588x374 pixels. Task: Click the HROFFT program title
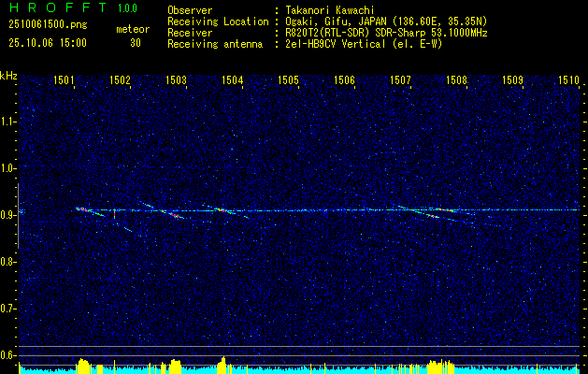[x=51, y=8]
